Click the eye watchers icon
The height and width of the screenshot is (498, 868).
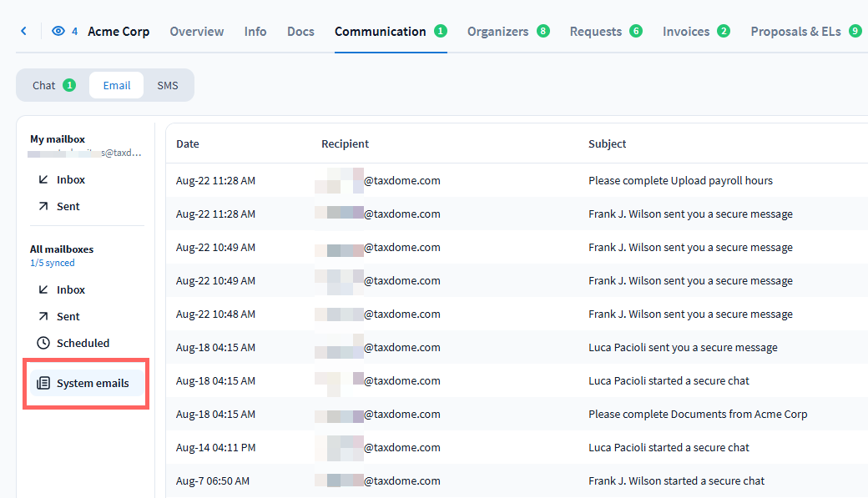pyautogui.click(x=58, y=32)
